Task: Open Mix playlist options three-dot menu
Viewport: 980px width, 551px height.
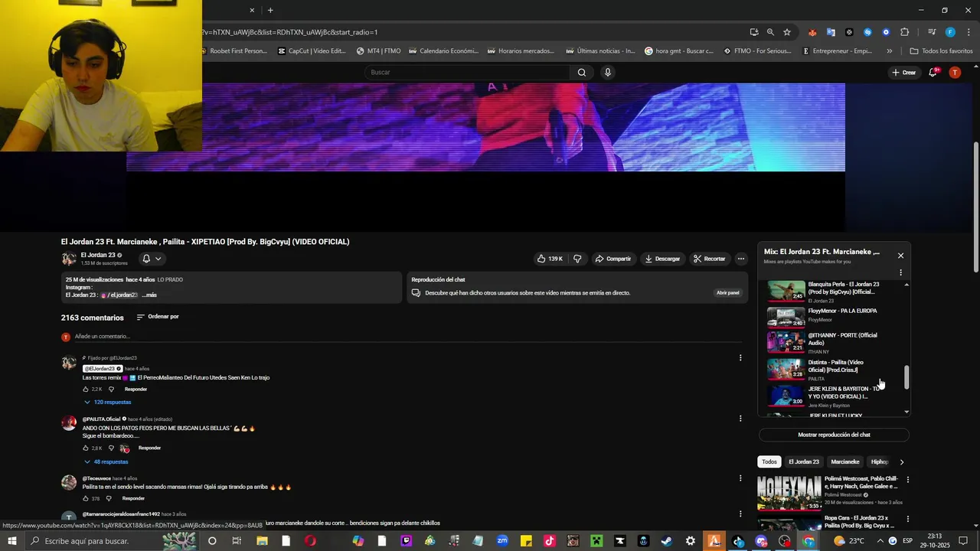Action: (900, 272)
